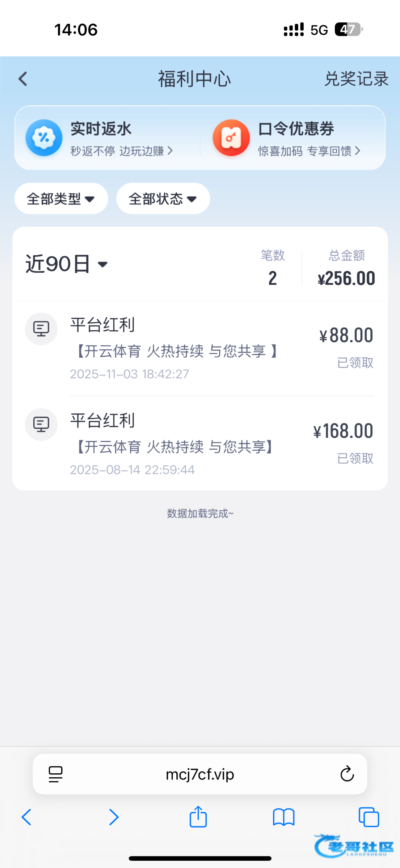Viewport: 400px width, 868px height.
Task: Tap the mcj7cf.vip address field
Action: 200,774
